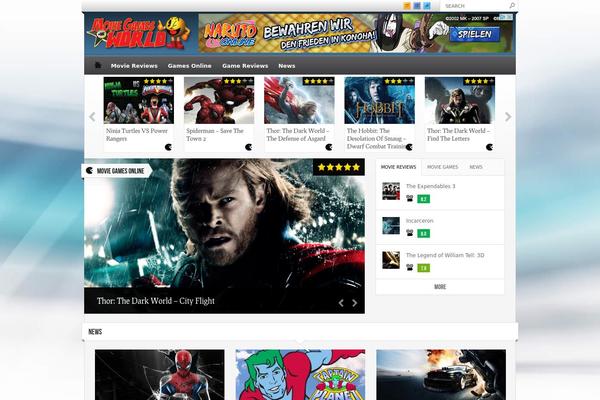Open The Expendables 3 small thumbnail
The image size is (600, 400).
[391, 191]
